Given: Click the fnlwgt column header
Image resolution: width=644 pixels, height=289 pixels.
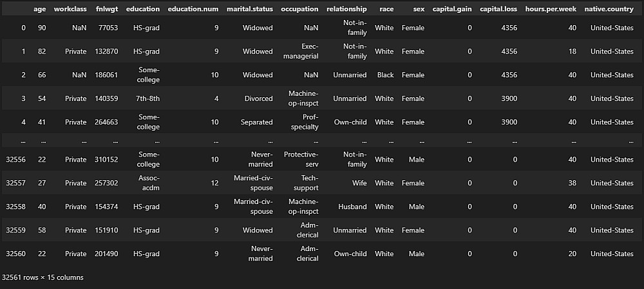Looking at the screenshot, I should (x=107, y=10).
